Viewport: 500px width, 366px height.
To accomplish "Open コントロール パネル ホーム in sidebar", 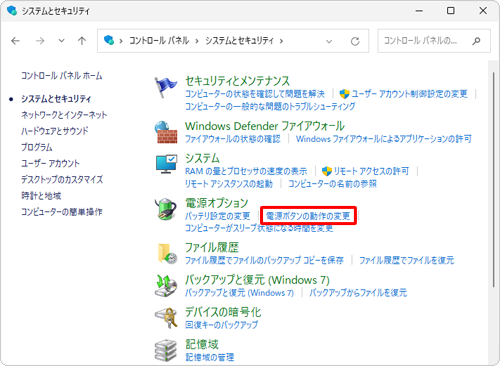I will (62, 76).
